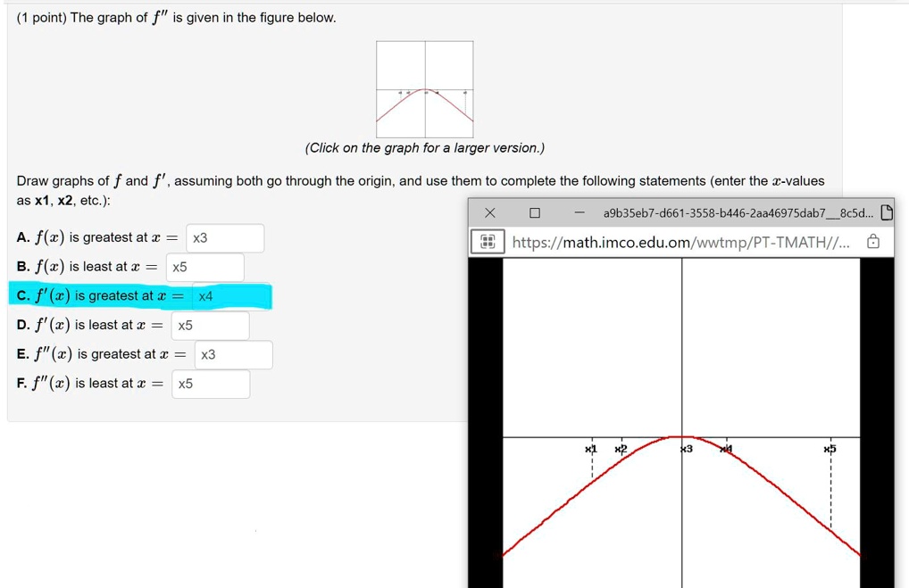This screenshot has width=909, height=588.
Task: Click the x2 marker on the enlarged graph
Action: click(621, 448)
